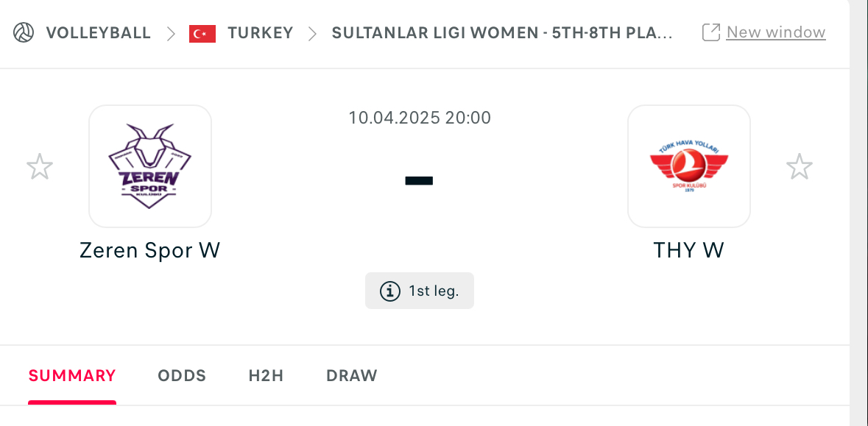Click the Zeren Spor club logo

[150, 166]
